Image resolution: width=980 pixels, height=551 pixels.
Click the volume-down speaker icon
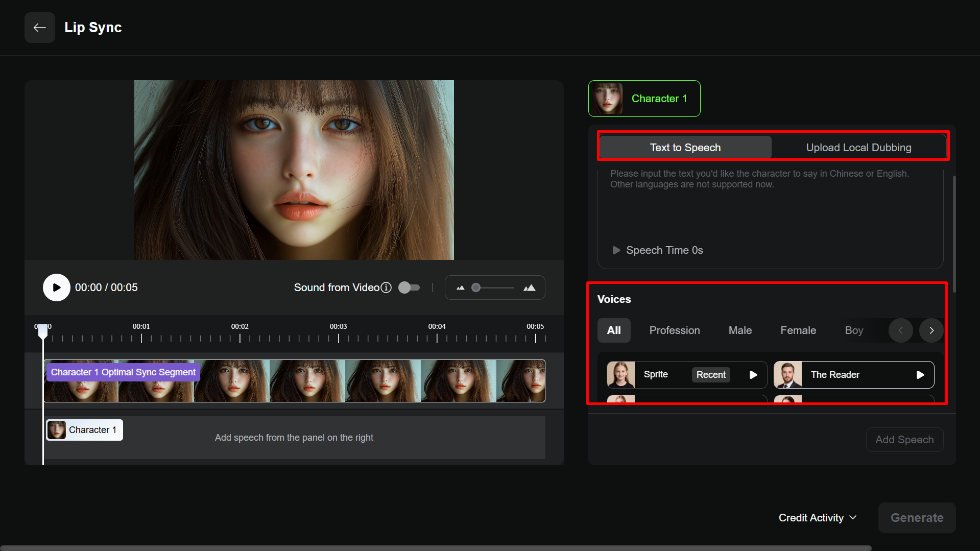[x=460, y=288]
